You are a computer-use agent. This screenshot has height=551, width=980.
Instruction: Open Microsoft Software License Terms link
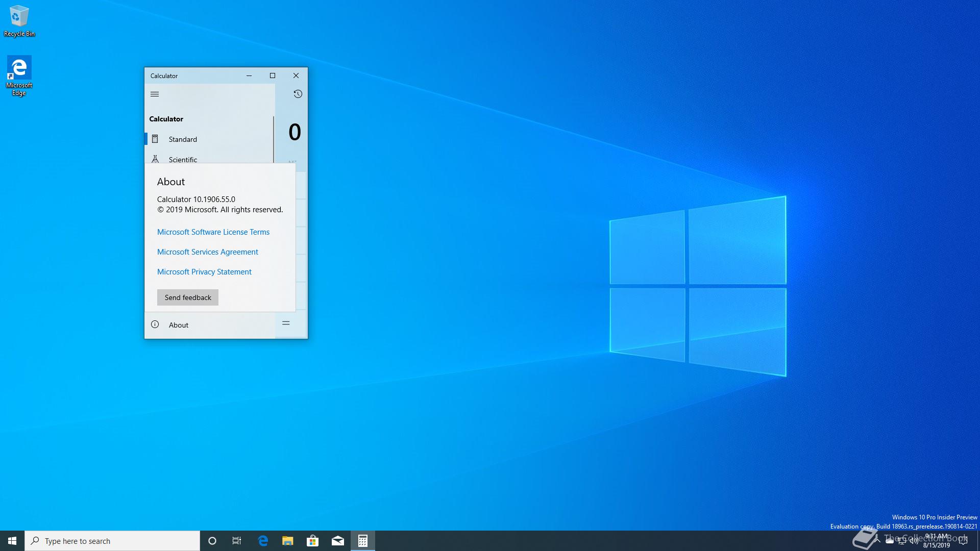coord(213,232)
